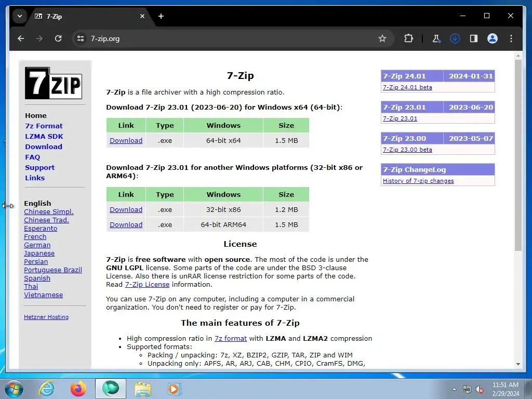Viewport: 532px width, 399px height.
Task: Click the page scrollbar up arrow
Action: pyautogui.click(x=518, y=55)
